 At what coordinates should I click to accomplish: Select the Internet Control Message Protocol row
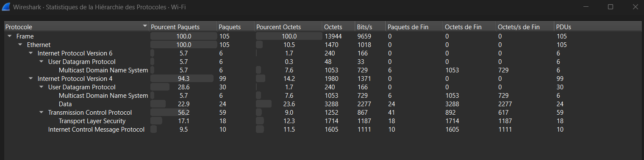[322, 130]
